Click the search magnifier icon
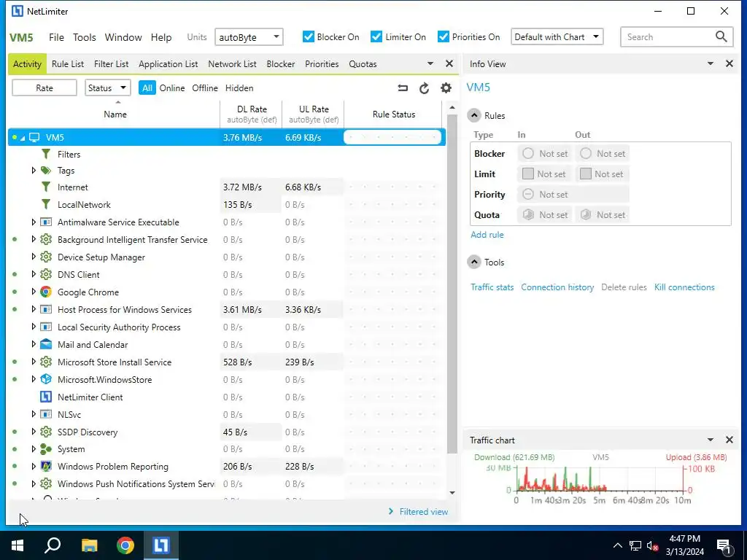This screenshot has height=560, width=747. pyautogui.click(x=721, y=36)
